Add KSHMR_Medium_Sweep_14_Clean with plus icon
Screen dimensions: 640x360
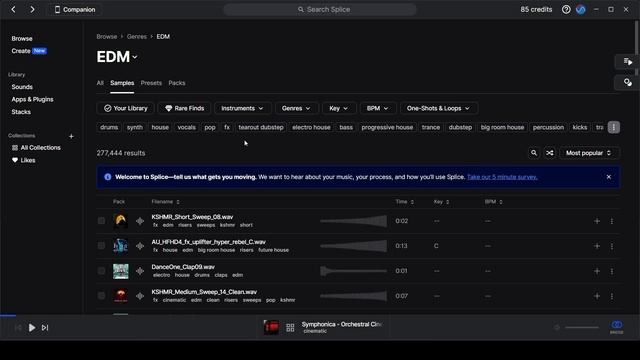597,296
